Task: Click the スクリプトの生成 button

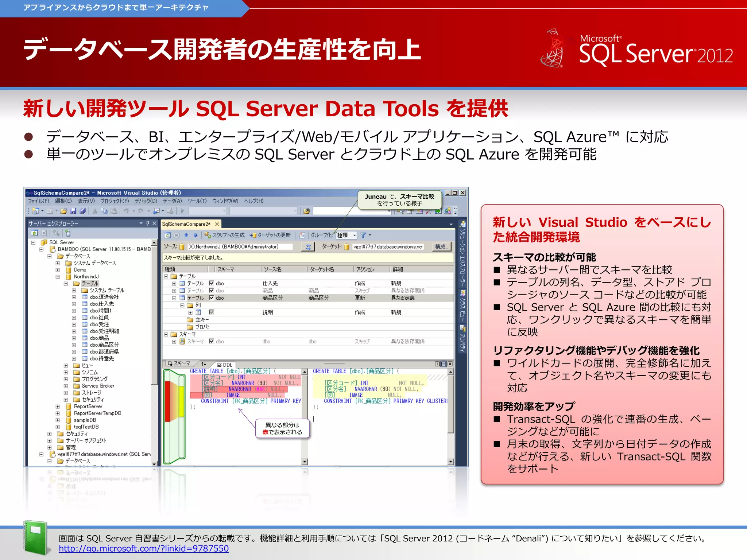Action: tap(225, 235)
